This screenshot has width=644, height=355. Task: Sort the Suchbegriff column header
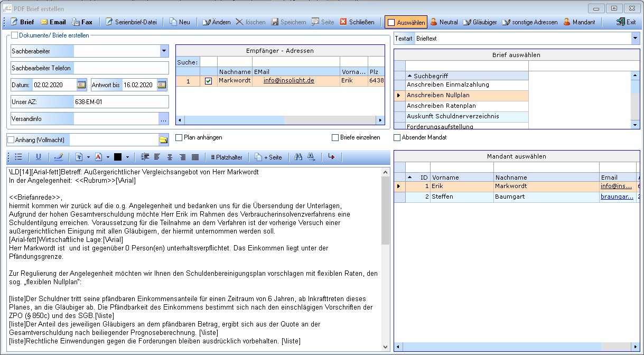(467, 76)
